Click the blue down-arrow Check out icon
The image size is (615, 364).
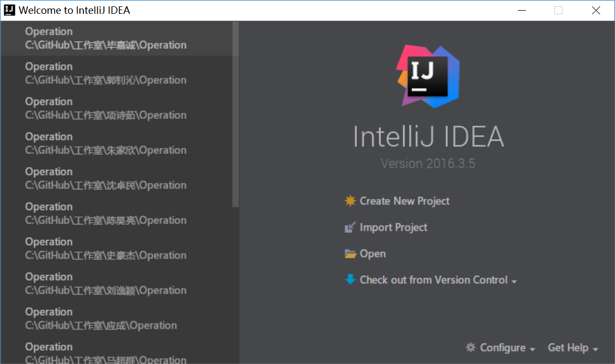tap(350, 280)
